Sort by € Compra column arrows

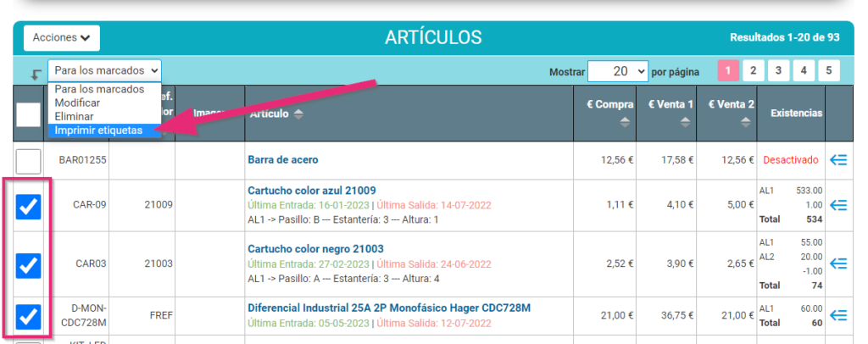pyautogui.click(x=625, y=122)
